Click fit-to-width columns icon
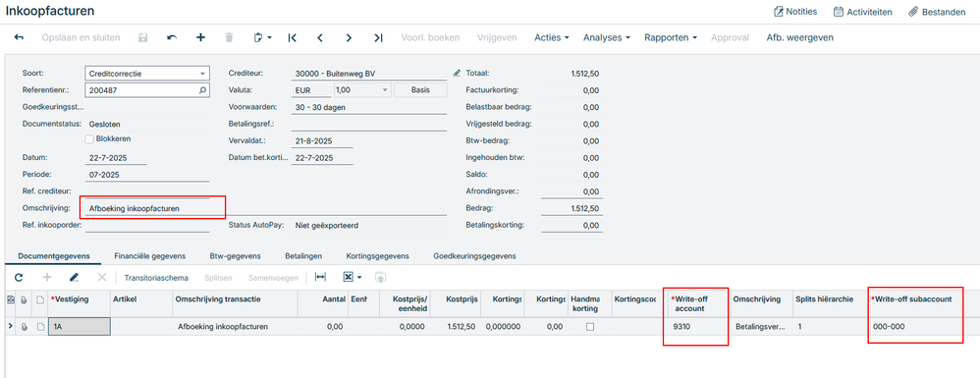 click(321, 277)
